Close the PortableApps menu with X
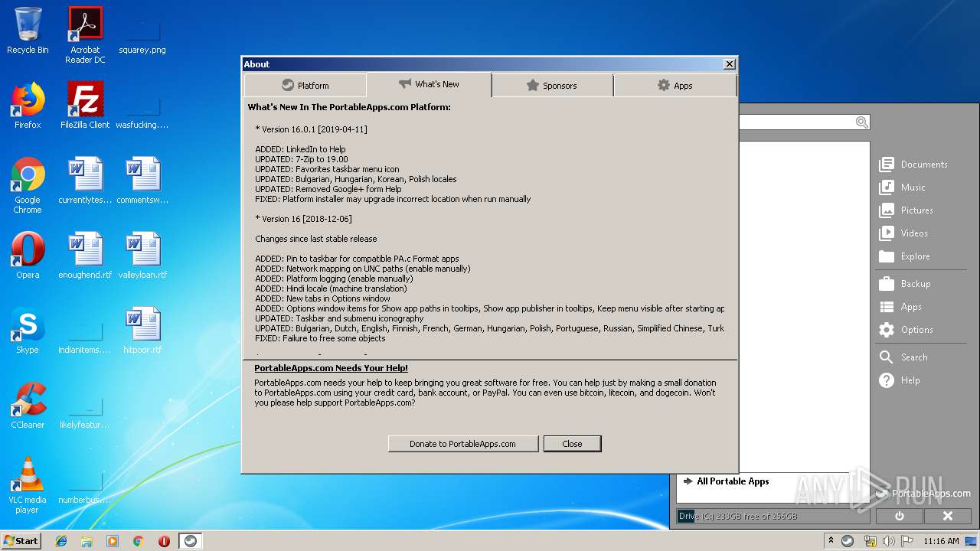This screenshot has height=551, width=980. [x=948, y=517]
